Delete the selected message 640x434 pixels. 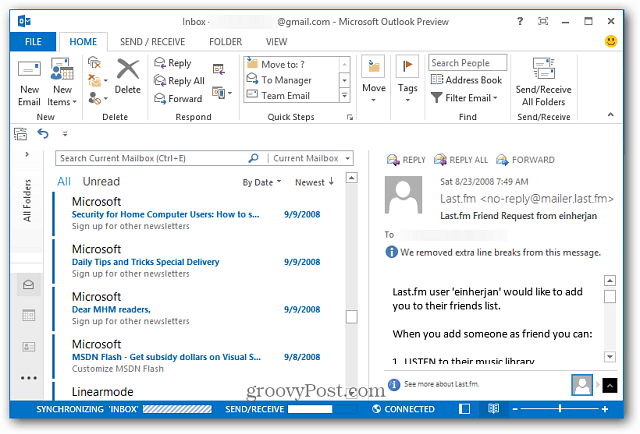[127, 77]
